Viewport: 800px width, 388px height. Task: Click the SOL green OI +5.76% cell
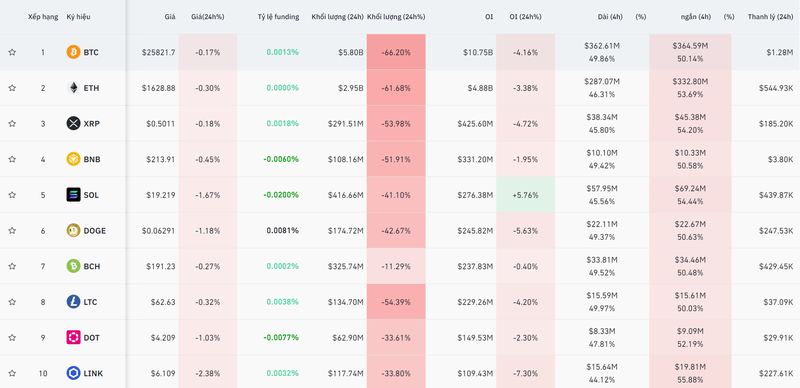tap(526, 195)
